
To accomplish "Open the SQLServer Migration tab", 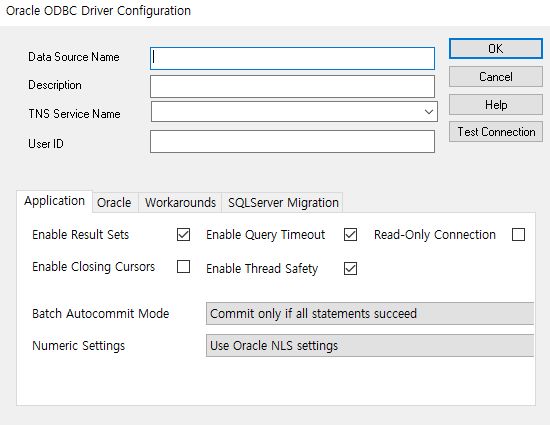I will [283, 203].
